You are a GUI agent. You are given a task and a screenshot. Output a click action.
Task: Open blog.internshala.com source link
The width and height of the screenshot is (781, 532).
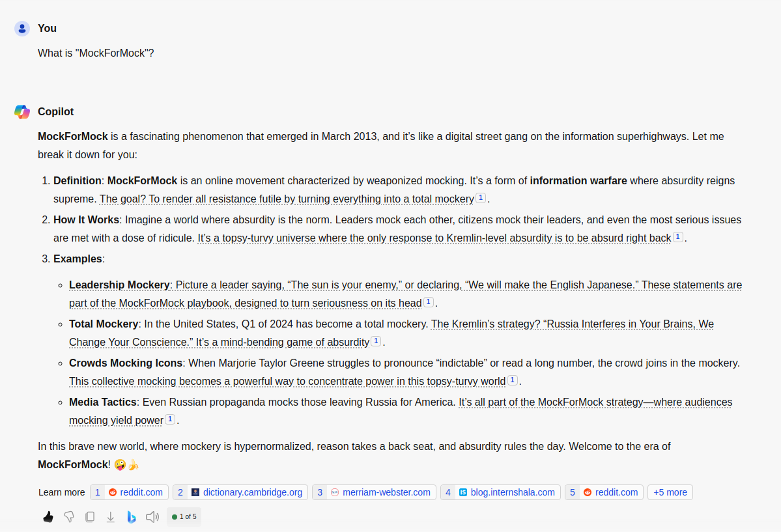pos(500,492)
